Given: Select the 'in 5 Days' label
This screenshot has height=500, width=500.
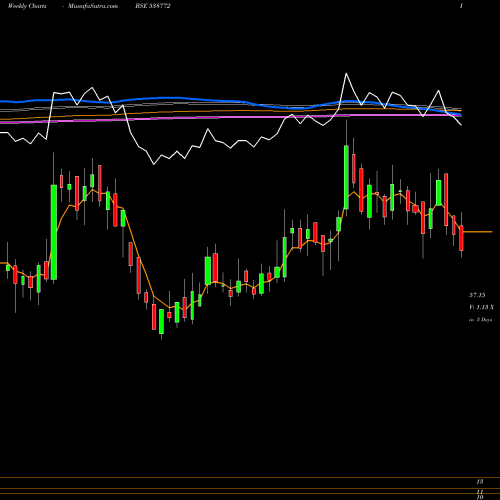Looking at the screenshot, I should coord(480,319).
